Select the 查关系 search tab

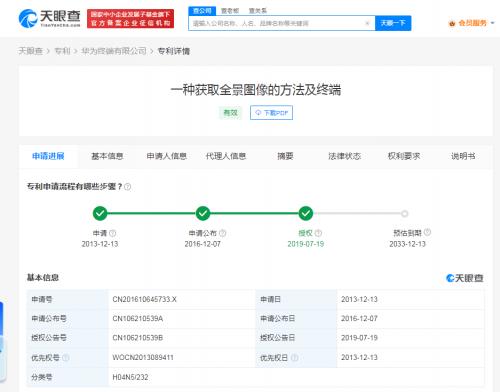click(x=258, y=11)
